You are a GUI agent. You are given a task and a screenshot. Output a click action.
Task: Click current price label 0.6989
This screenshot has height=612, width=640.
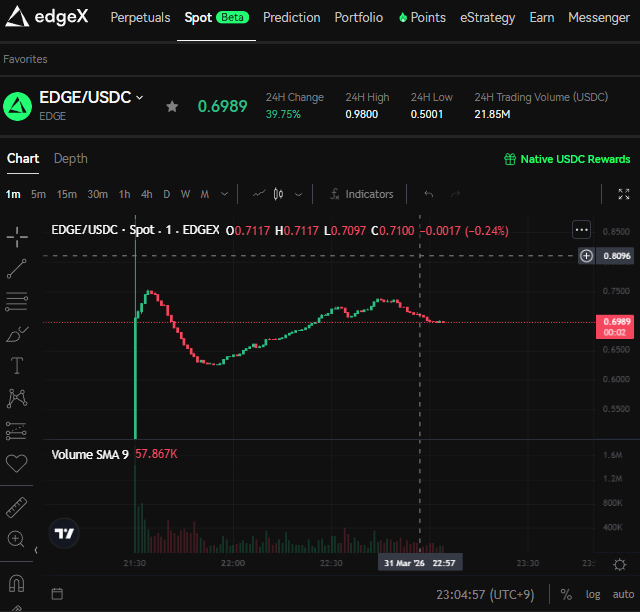click(x=615, y=327)
